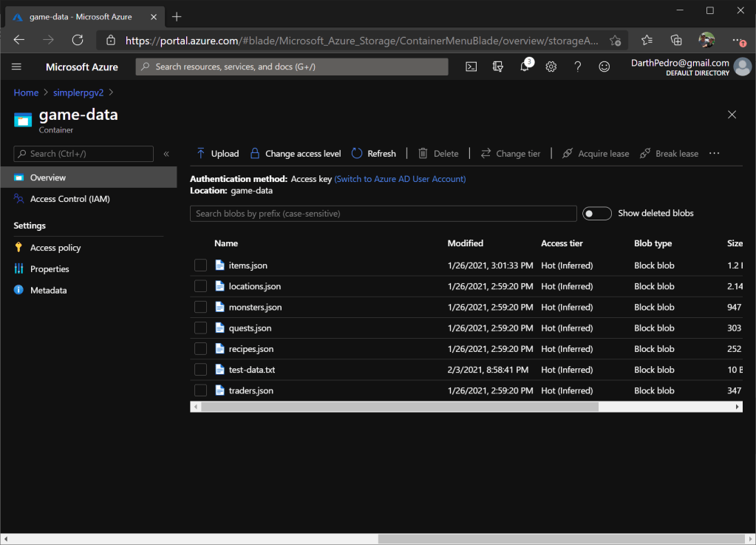Click the blob table horizontal scrollbar
This screenshot has height=545, width=756.
pyautogui.click(x=399, y=407)
